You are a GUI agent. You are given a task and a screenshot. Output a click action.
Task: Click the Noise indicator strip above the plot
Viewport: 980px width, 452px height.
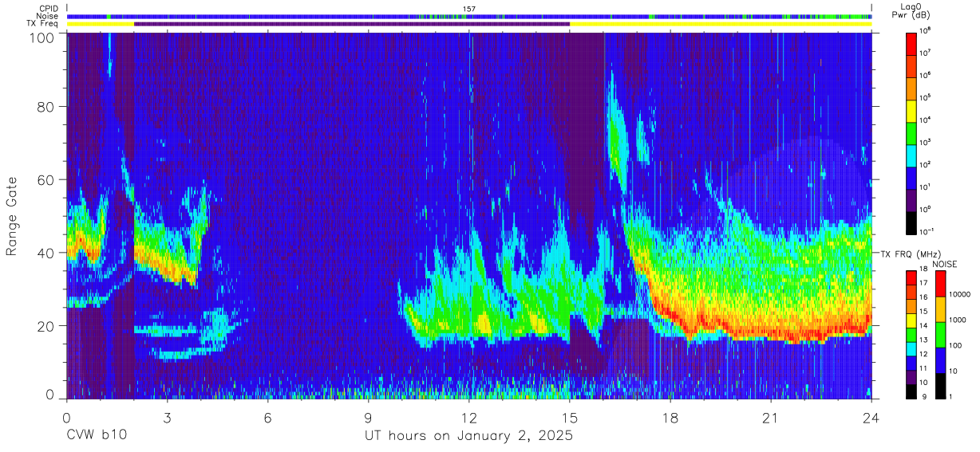click(469, 16)
